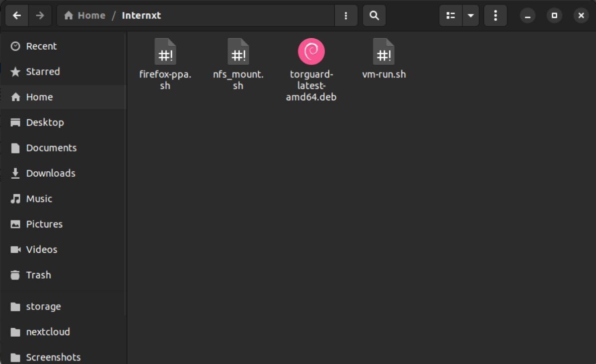Open file search with magnifier icon

tap(374, 15)
